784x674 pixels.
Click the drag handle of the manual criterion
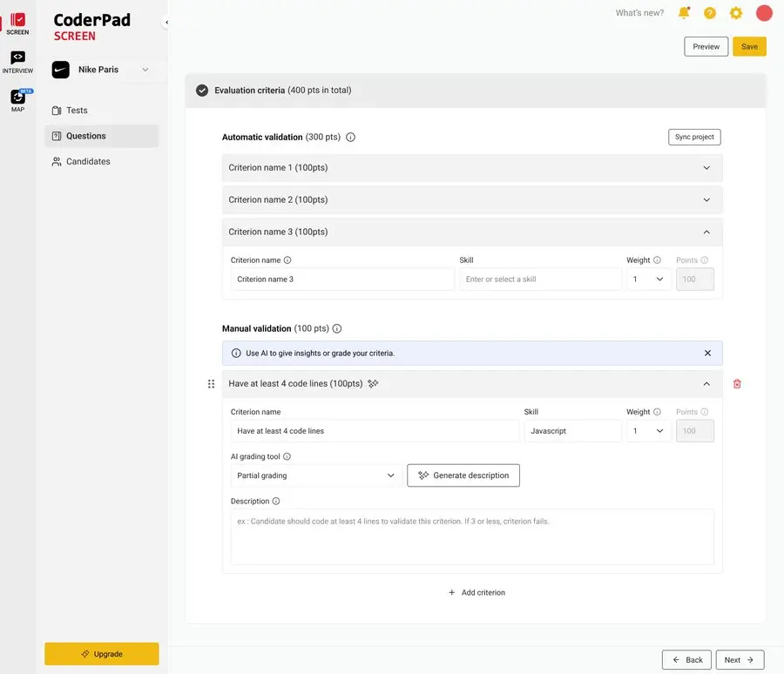(211, 383)
